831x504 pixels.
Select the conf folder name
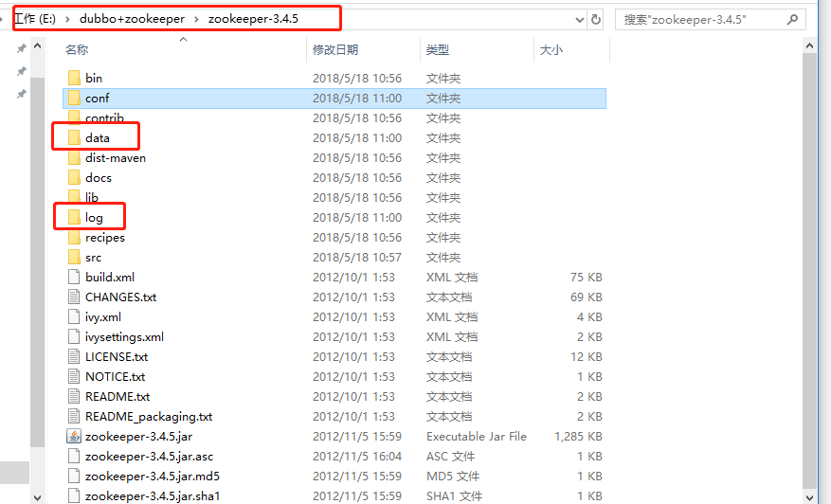[x=97, y=98]
